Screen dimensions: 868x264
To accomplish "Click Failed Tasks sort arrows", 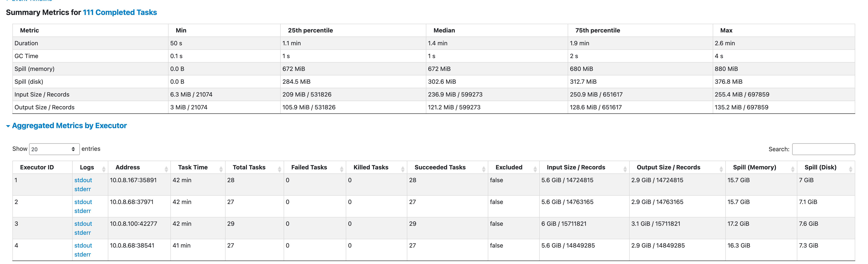I will tap(341, 169).
